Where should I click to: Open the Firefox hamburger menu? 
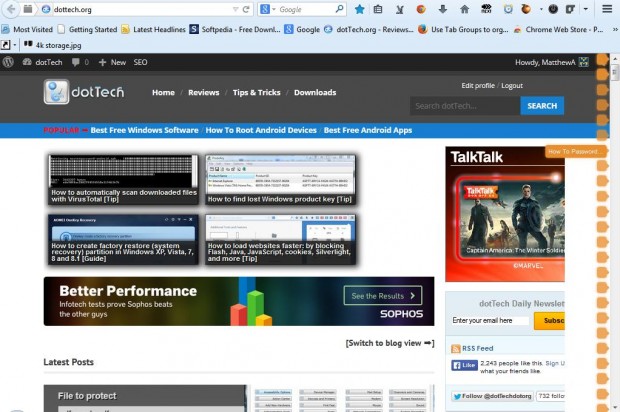point(607,9)
